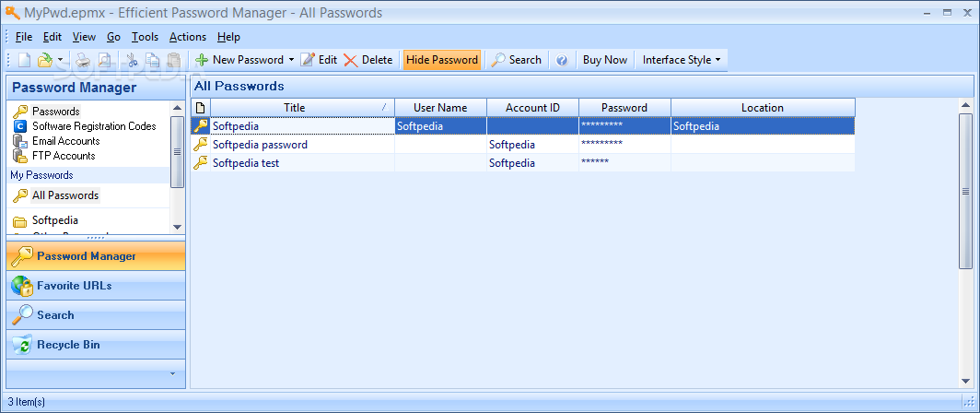Open the View menu

pyautogui.click(x=85, y=37)
